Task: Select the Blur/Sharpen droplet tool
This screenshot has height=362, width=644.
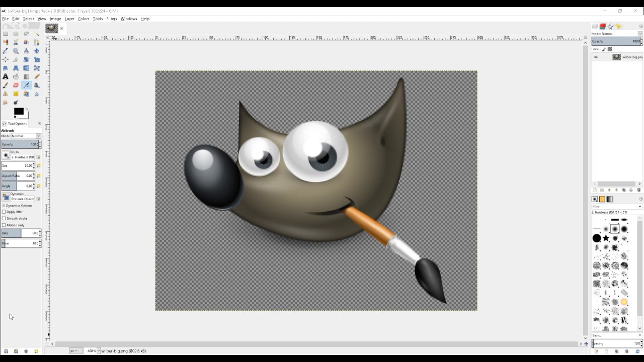Action: (x=37, y=94)
